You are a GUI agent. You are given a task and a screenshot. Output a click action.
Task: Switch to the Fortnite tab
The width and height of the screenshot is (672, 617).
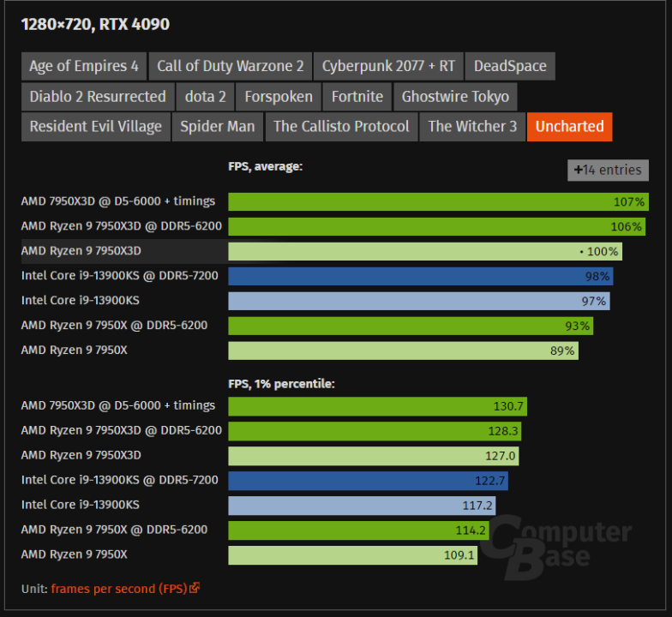pyautogui.click(x=357, y=97)
